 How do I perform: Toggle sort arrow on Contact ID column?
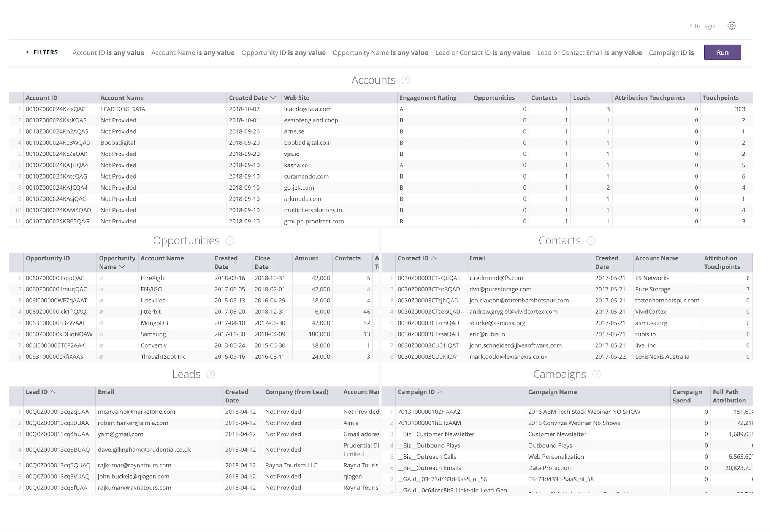(434, 258)
